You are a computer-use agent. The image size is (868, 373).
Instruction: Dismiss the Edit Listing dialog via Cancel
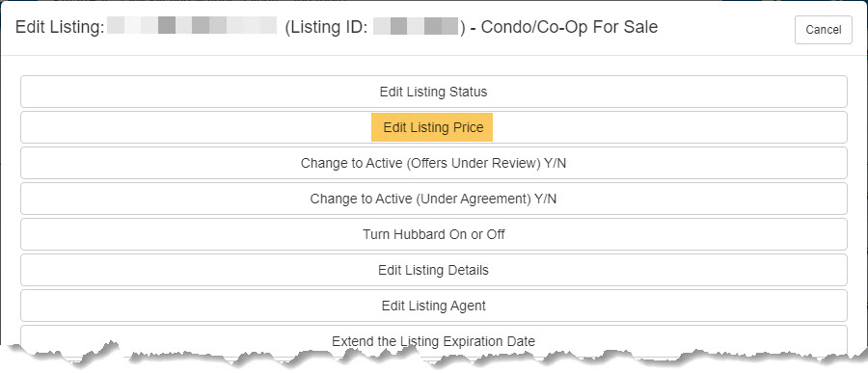(x=824, y=30)
